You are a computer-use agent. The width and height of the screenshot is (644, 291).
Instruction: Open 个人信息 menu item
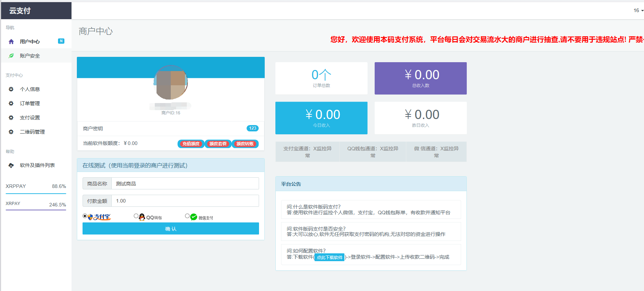(36, 89)
